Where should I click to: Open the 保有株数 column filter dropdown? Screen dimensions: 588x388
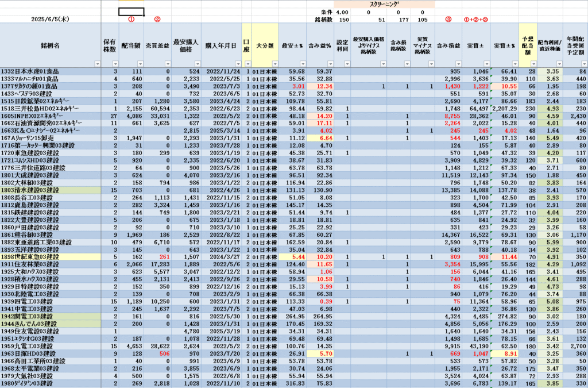pyautogui.click(x=115, y=64)
